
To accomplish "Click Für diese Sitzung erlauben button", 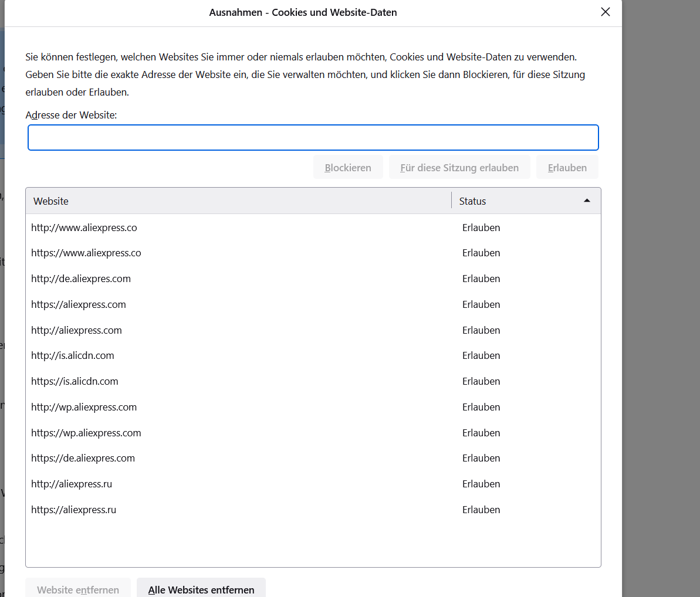I will 459,168.
